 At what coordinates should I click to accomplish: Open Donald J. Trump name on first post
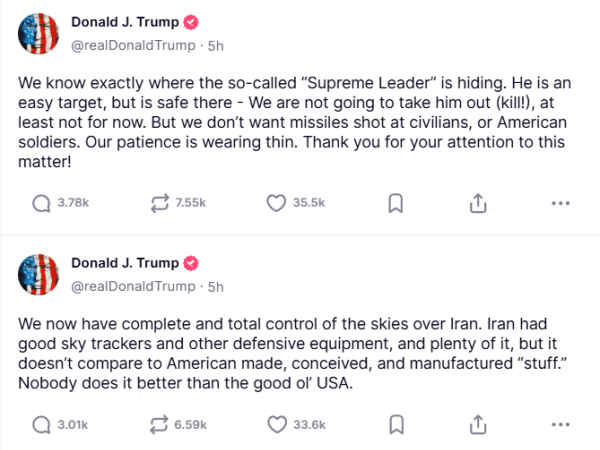pyautogui.click(x=125, y=22)
